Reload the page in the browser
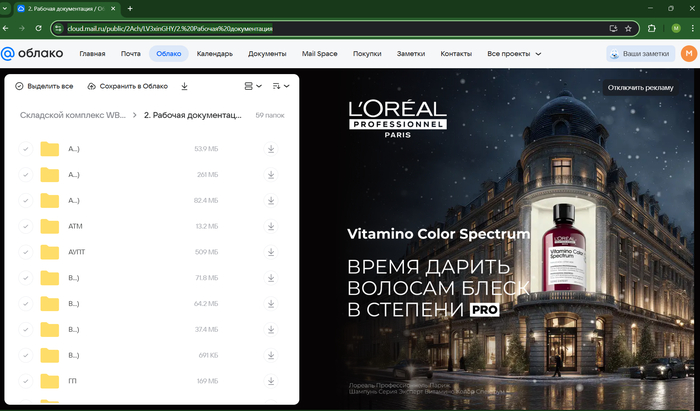 click(38, 28)
